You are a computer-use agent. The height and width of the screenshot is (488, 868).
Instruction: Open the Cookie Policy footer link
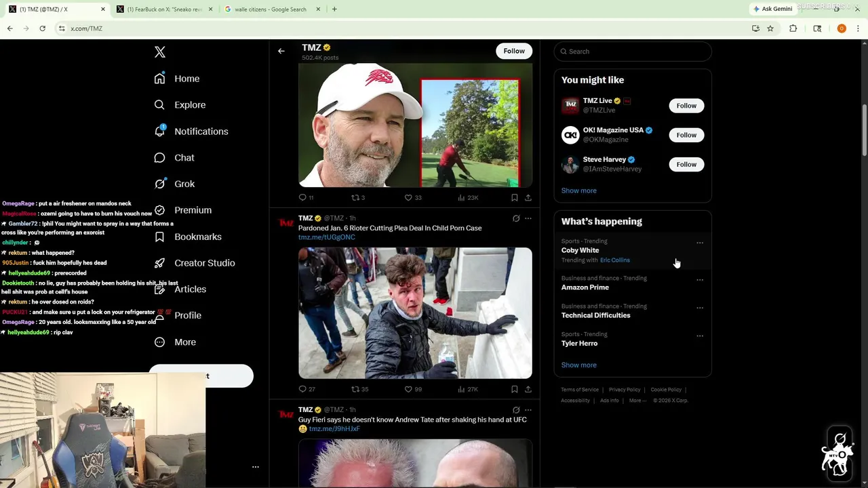pos(666,390)
